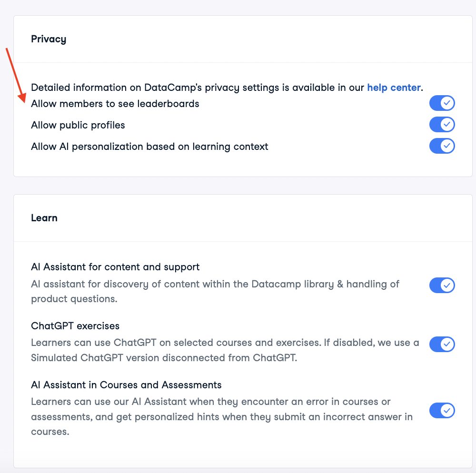Disable the "Allow members to see leaderboards" toggle

[442, 103]
